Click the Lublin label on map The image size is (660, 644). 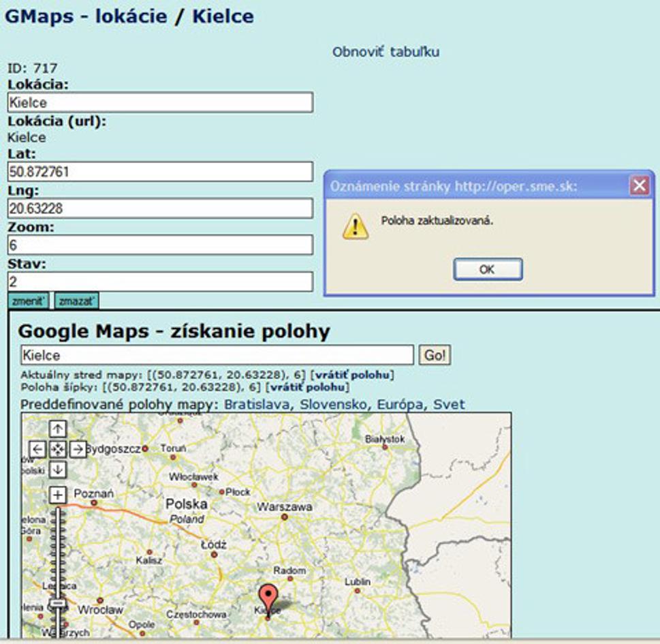[x=358, y=582]
